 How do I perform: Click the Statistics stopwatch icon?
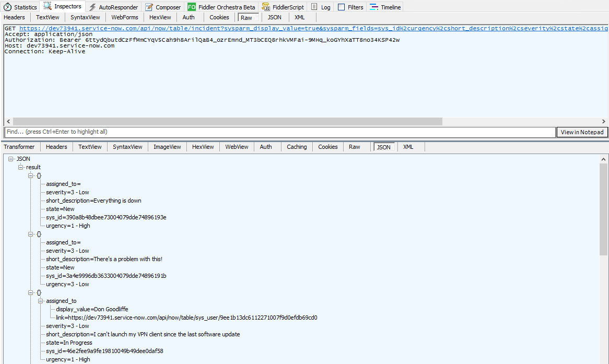click(x=7, y=7)
